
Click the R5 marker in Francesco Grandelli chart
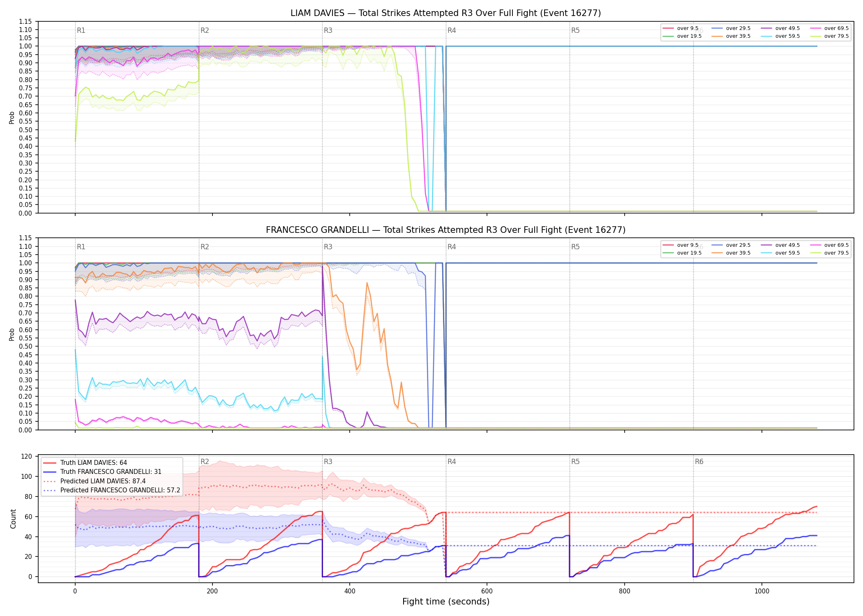(575, 247)
